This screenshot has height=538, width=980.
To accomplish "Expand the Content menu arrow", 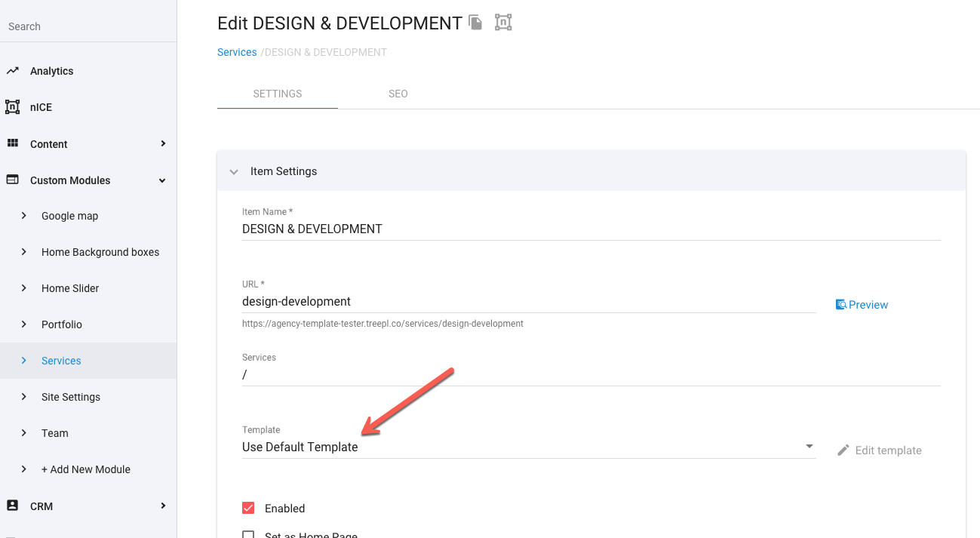I will (x=163, y=143).
